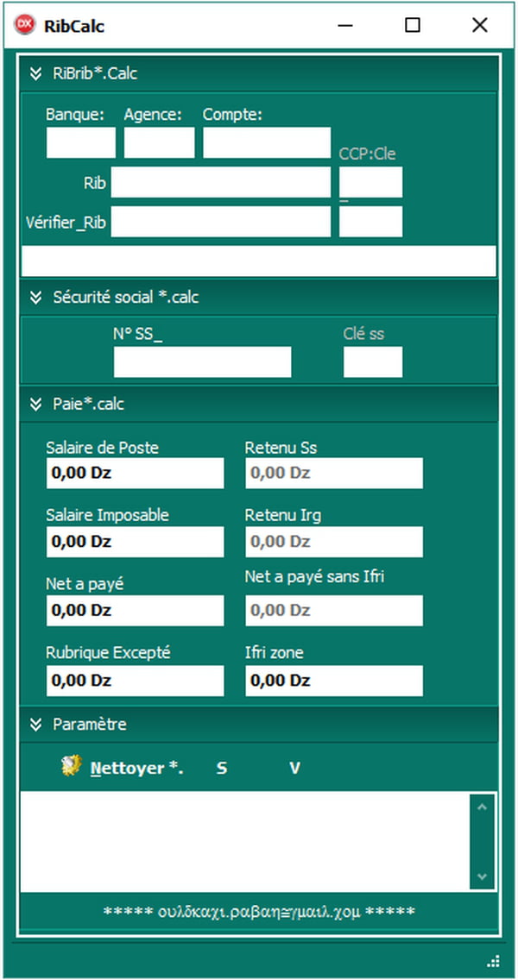
Task: Maximize the RibCalc window
Action: tap(413, 25)
